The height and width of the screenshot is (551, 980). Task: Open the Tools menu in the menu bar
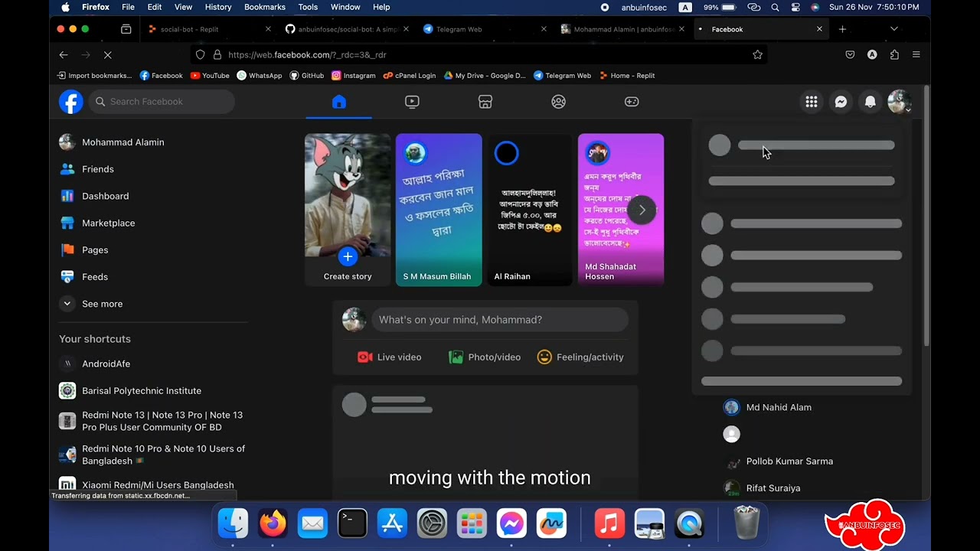pos(308,7)
